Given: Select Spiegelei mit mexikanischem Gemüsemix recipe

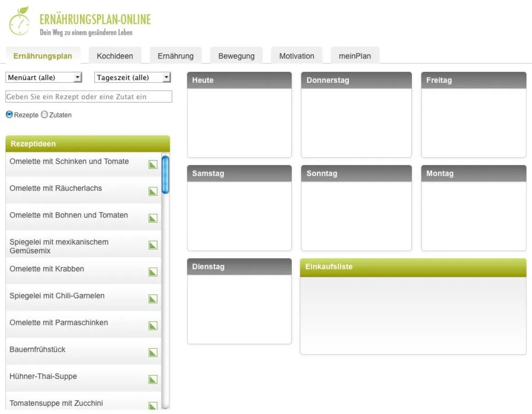Looking at the screenshot, I should point(59,246).
